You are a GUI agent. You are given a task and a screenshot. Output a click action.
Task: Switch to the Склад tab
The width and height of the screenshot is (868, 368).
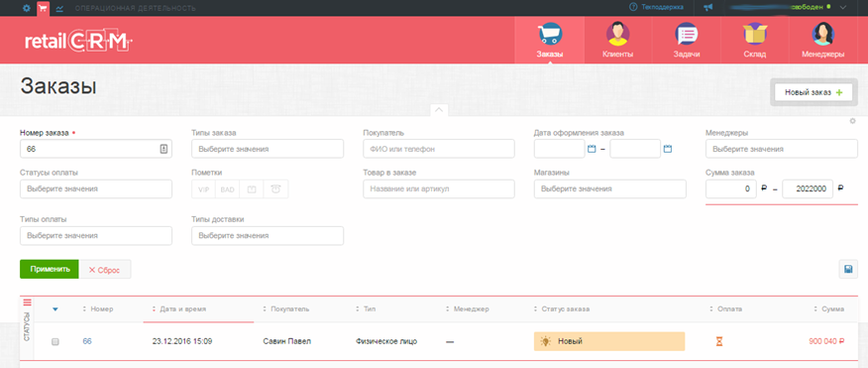(x=755, y=40)
